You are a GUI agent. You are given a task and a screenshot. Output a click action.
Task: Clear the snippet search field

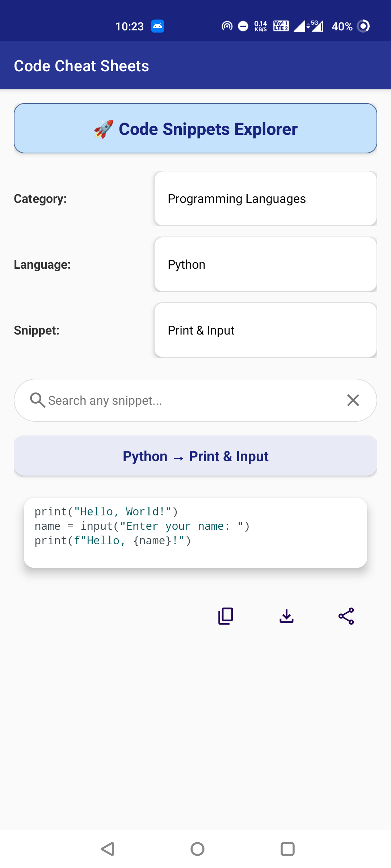click(353, 400)
